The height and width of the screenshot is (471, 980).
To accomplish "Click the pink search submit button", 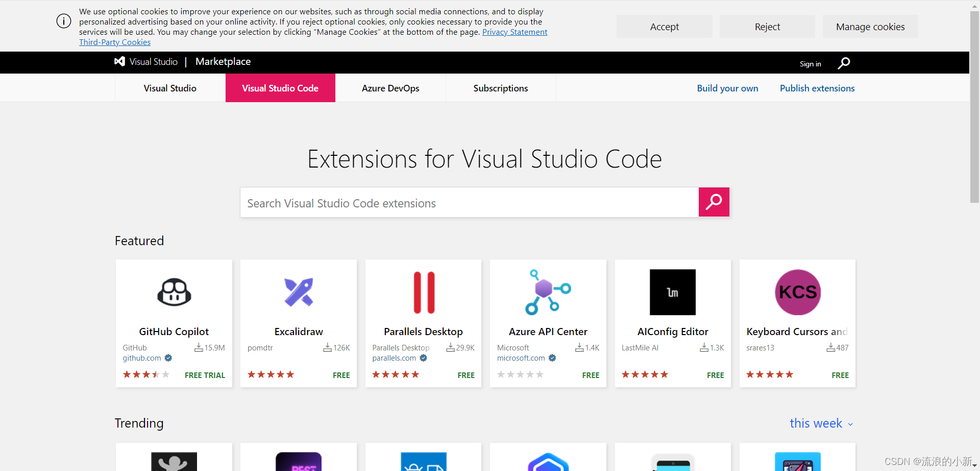I will pyautogui.click(x=714, y=202).
